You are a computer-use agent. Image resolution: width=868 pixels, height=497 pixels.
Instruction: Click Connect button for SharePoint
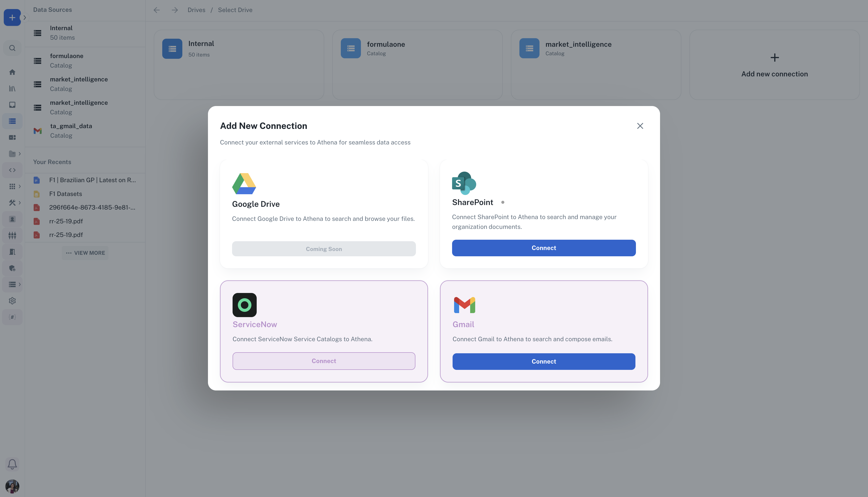point(544,248)
